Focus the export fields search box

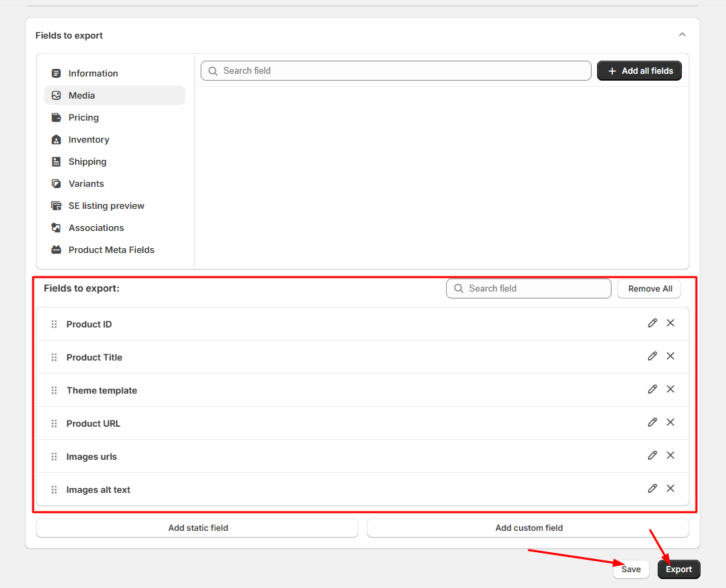click(529, 288)
